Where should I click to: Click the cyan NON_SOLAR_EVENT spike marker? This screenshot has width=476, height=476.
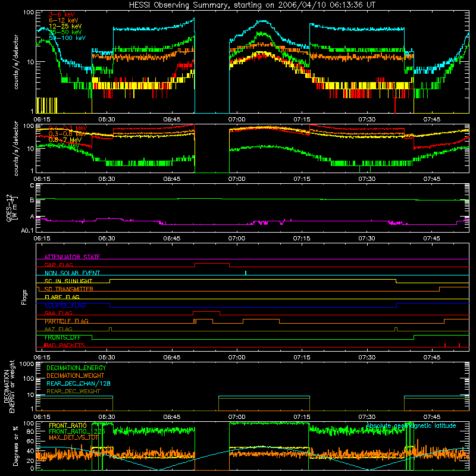point(246,273)
